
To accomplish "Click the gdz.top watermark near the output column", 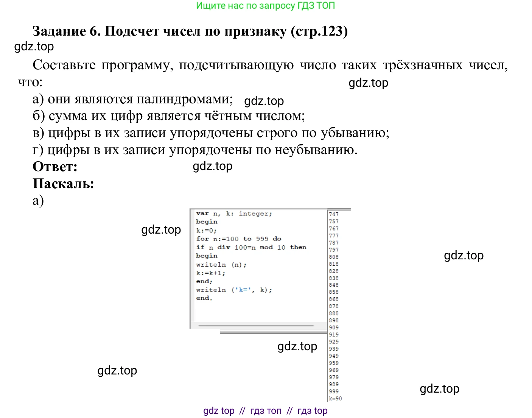I will (x=464, y=256).
